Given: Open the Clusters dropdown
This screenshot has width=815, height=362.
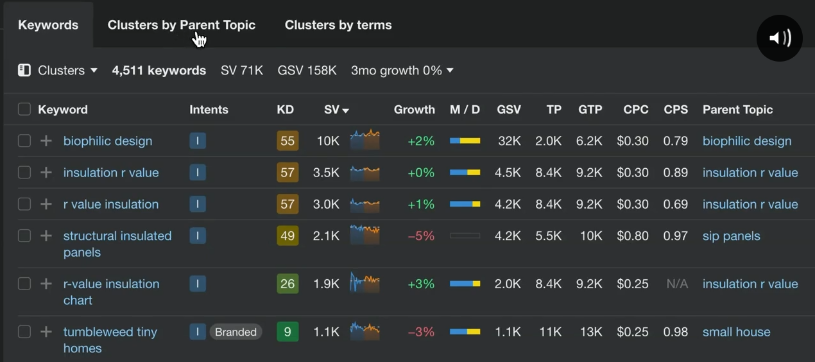Looking at the screenshot, I should [68, 70].
